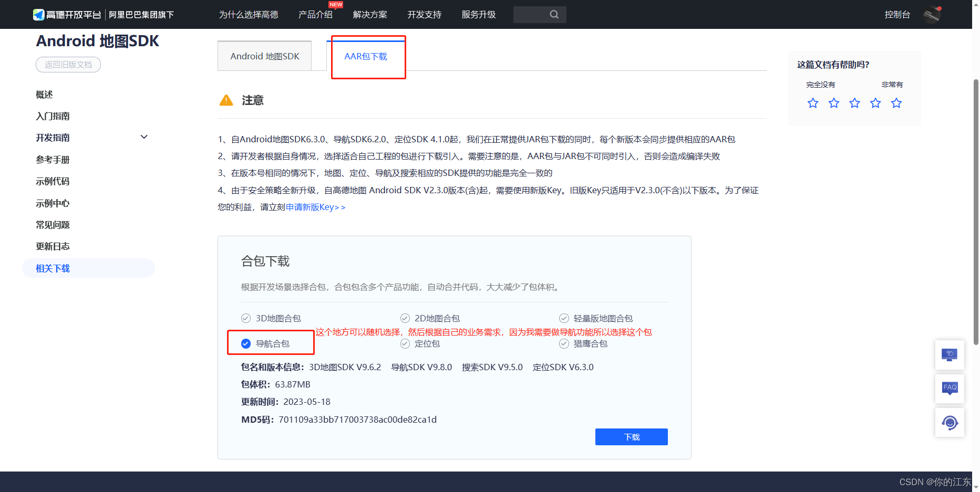Click 导航SDK V9.8.0 version text
The image size is (980, 492).
tap(421, 367)
